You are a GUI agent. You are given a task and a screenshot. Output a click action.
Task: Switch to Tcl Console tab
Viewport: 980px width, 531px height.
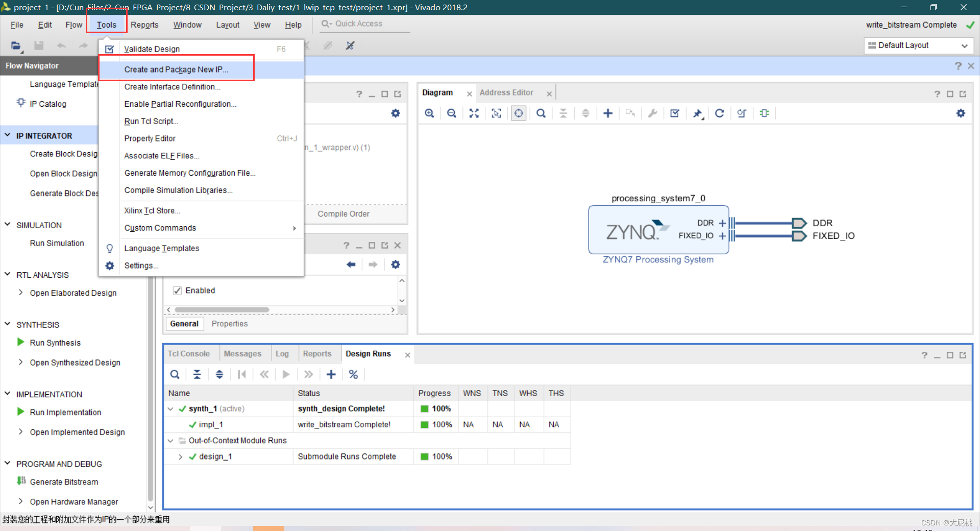tap(189, 353)
